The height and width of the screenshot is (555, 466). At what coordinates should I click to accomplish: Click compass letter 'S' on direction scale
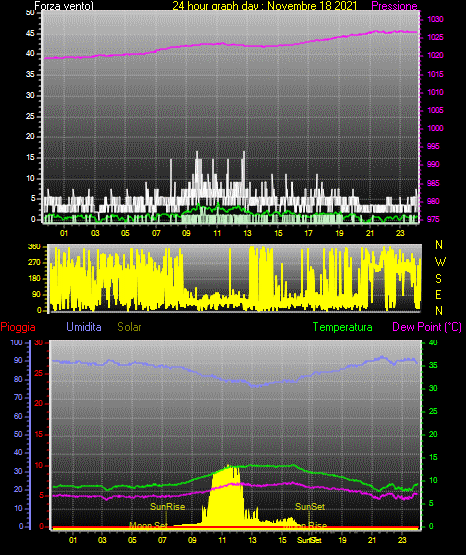point(438,279)
